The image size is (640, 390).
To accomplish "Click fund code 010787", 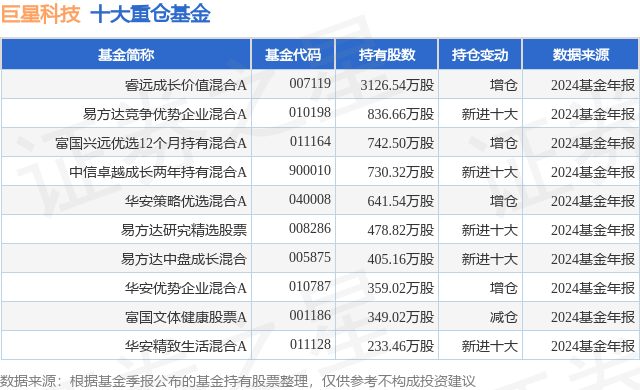I will click(310, 286).
